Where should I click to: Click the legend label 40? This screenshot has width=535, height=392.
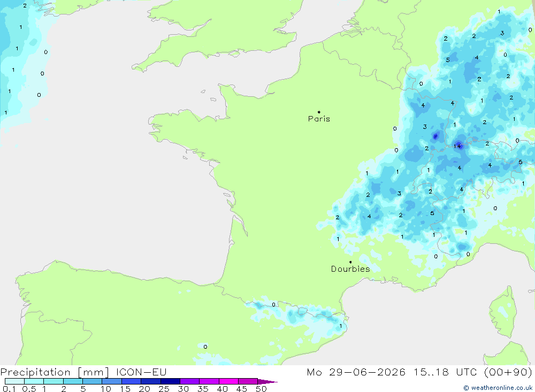pos(223,389)
